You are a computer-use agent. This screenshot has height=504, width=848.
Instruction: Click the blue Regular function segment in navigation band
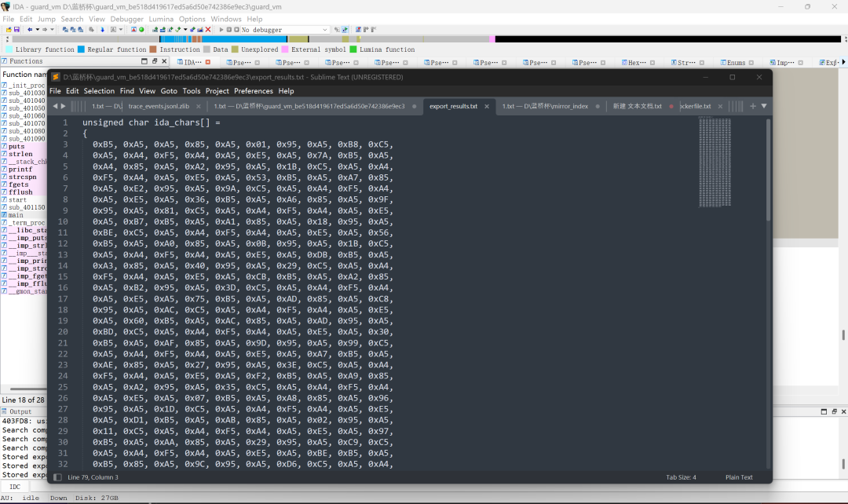click(x=243, y=39)
